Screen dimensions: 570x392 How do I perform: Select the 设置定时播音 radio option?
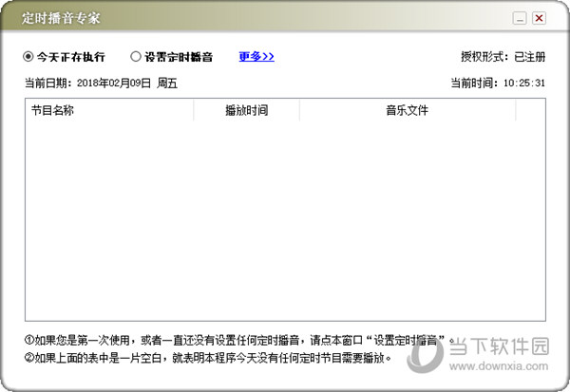click(x=136, y=57)
